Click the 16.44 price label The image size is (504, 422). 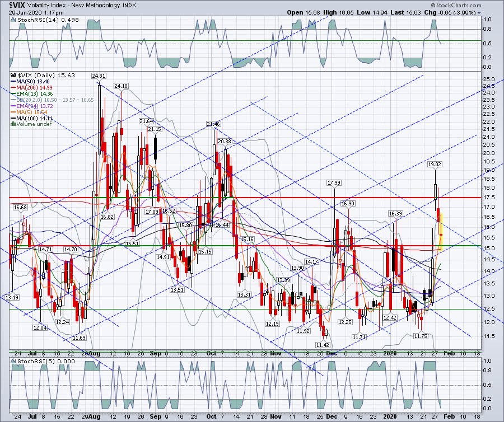(222, 225)
